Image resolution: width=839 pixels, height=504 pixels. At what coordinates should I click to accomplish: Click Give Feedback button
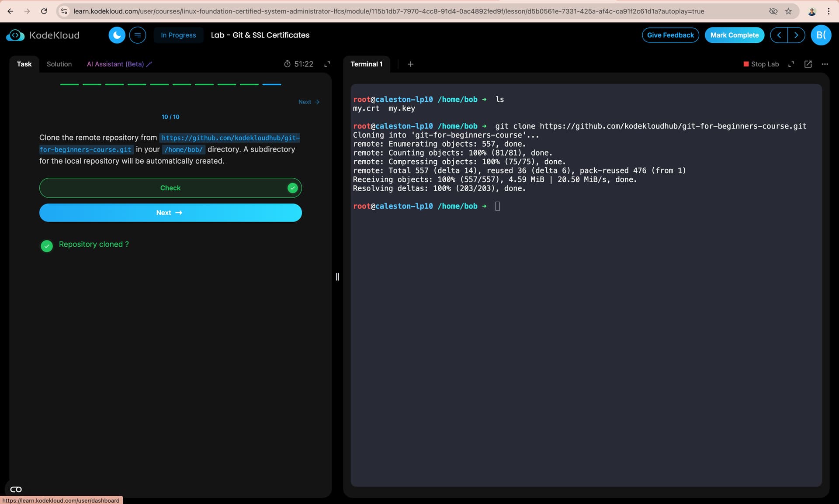pyautogui.click(x=670, y=35)
